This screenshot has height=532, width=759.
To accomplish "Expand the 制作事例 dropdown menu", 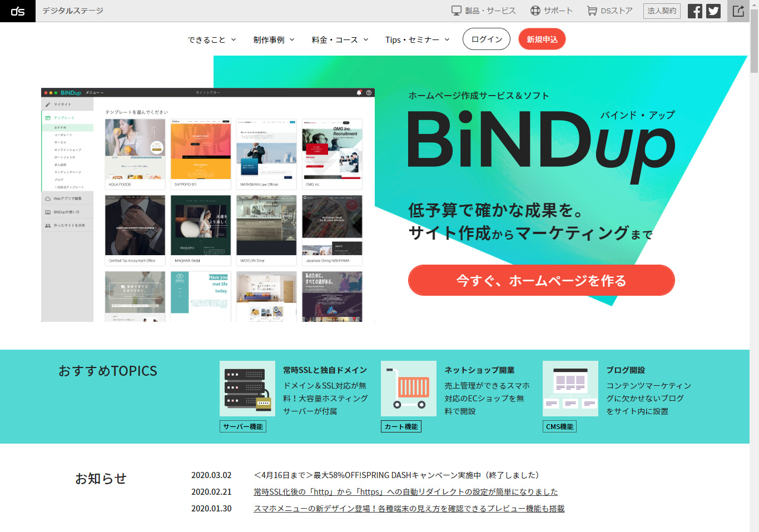I will pos(274,39).
